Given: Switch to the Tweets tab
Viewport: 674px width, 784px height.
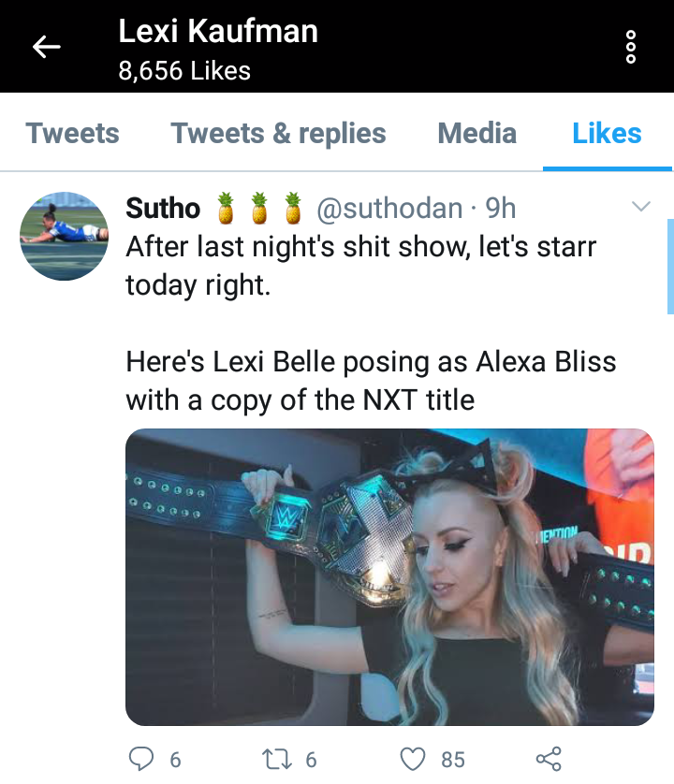Looking at the screenshot, I should point(73,133).
